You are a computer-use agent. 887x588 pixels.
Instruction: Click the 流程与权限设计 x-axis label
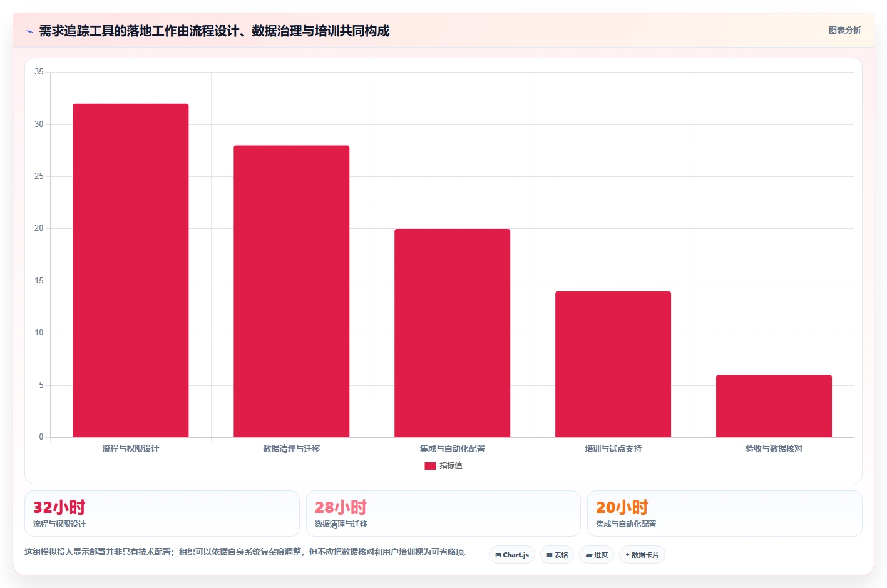(131, 449)
